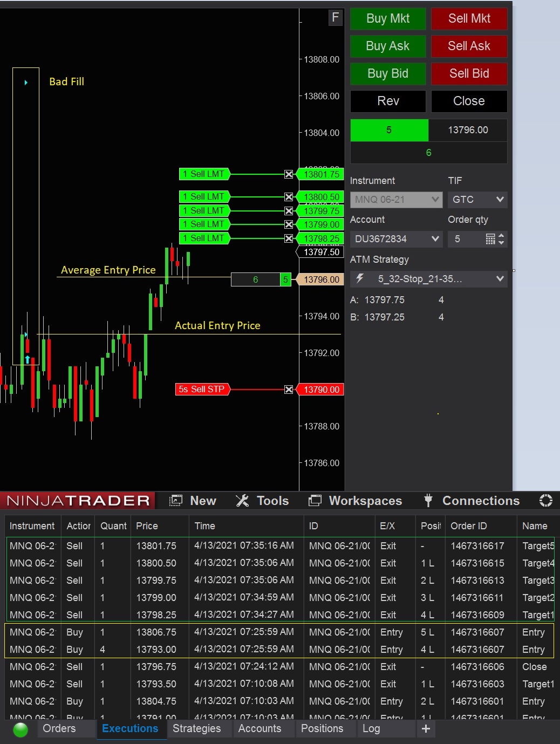Select the 1 Sell LMT label at 13801.75
The height and width of the screenshot is (744, 560).
(x=204, y=174)
